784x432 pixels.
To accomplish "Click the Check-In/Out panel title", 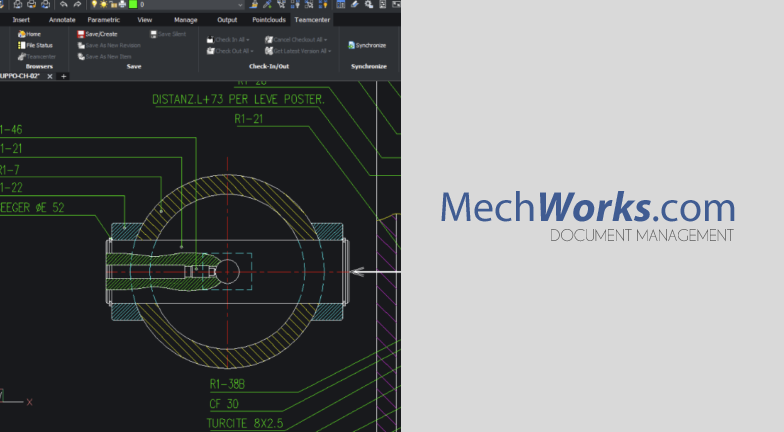I will (269, 66).
